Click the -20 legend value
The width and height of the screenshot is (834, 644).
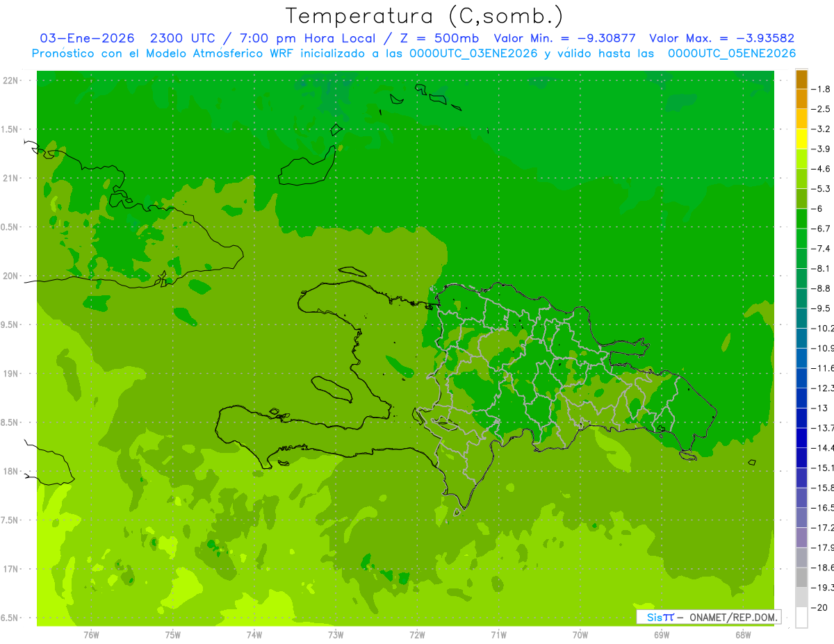click(x=819, y=608)
